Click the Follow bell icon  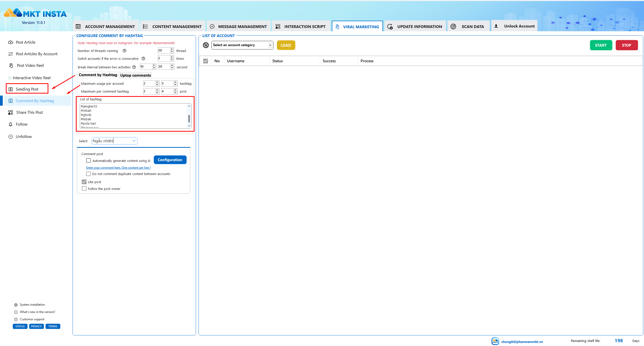11,124
